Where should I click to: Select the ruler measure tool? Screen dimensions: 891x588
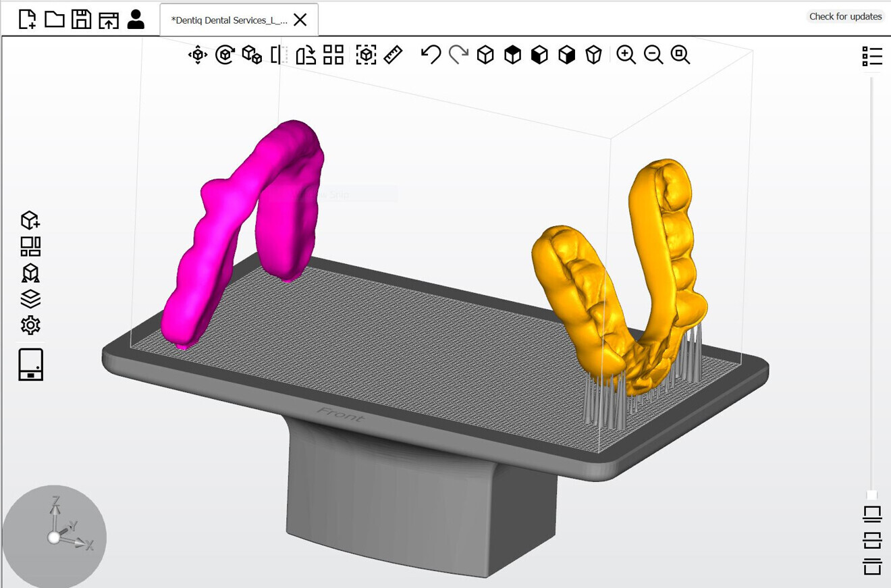tap(393, 55)
